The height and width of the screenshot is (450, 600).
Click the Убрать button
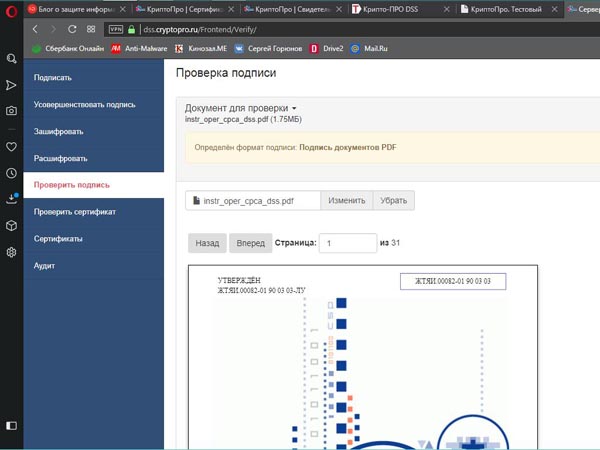click(x=394, y=201)
